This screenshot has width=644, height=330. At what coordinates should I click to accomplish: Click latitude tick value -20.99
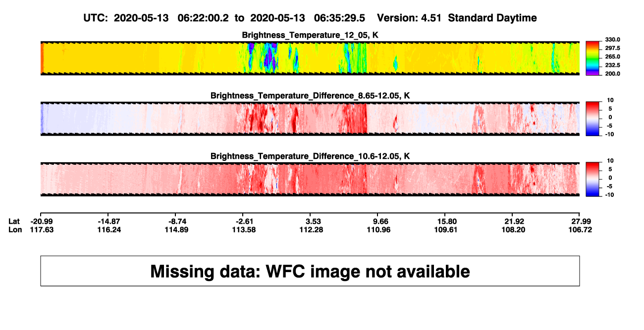tap(41, 221)
